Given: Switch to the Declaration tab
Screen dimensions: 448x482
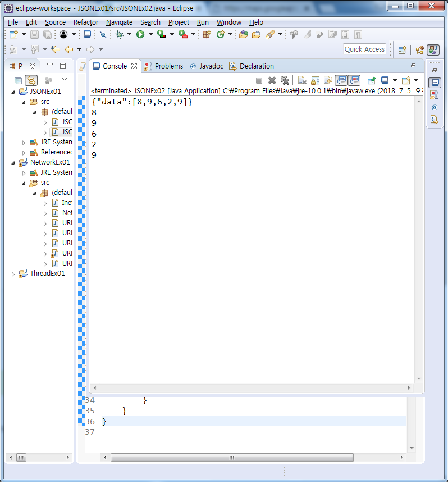Looking at the screenshot, I should (x=252, y=66).
